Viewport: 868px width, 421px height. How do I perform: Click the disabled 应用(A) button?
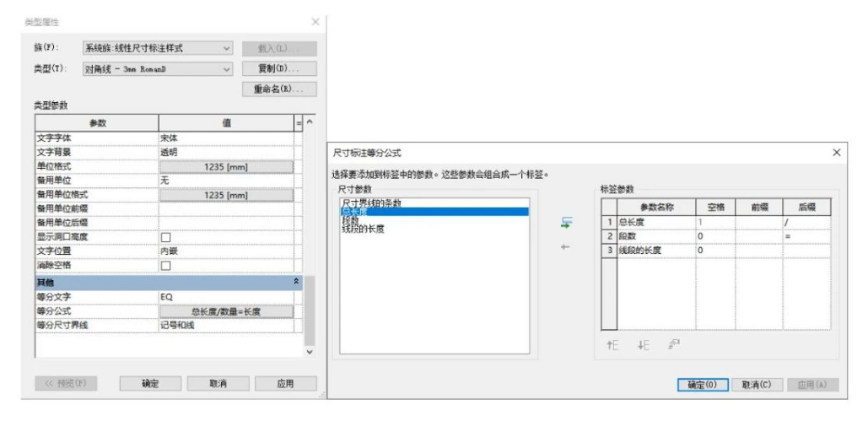[x=813, y=385]
